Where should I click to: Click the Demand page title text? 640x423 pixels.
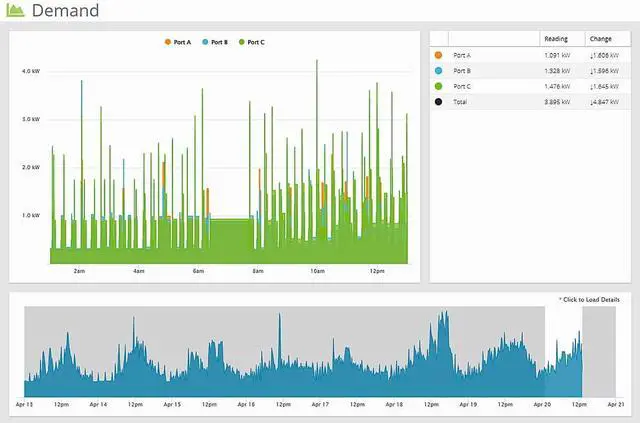point(65,11)
